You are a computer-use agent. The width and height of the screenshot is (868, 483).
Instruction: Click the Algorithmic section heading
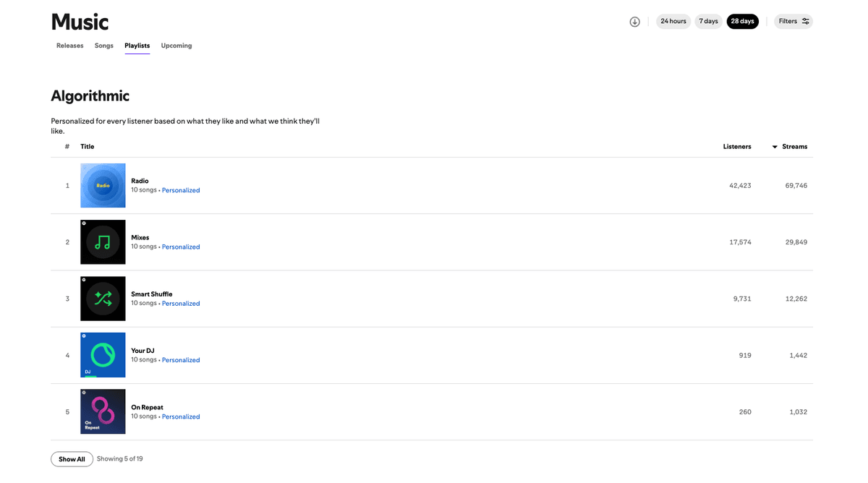(90, 95)
